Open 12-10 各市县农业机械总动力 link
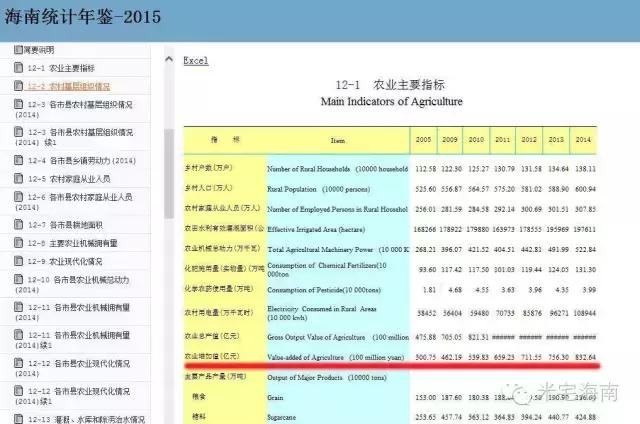 click(72, 284)
